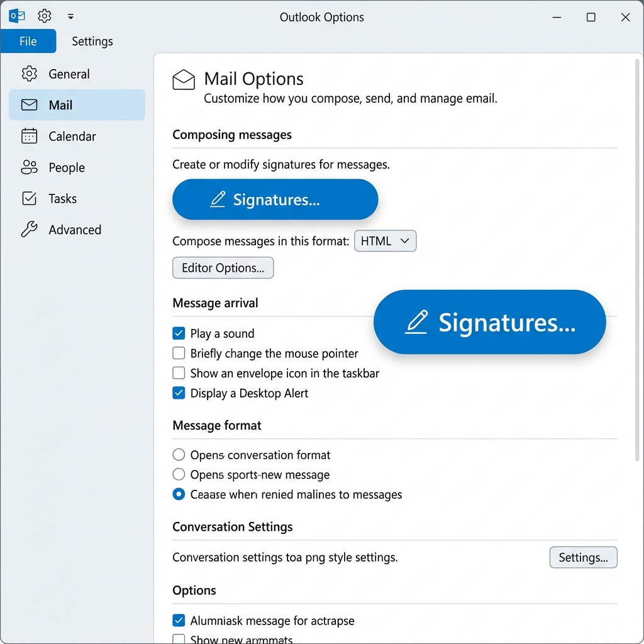Check Show an envelope icon in the taskbar
This screenshot has height=644, width=644.
click(x=179, y=373)
